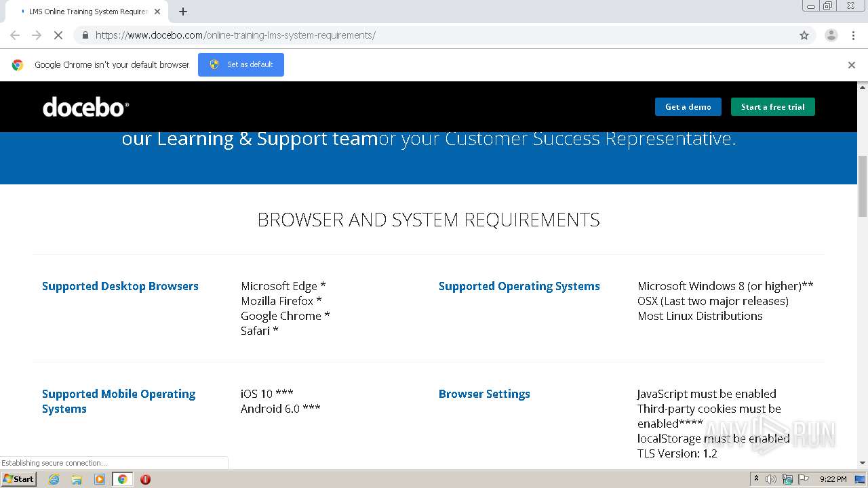Open a new browser tab

coord(183,12)
